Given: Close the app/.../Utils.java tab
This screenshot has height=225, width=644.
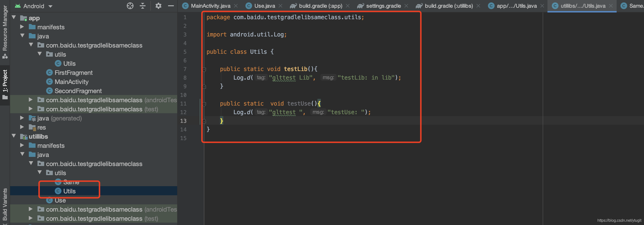Looking at the screenshot, I should [x=542, y=6].
